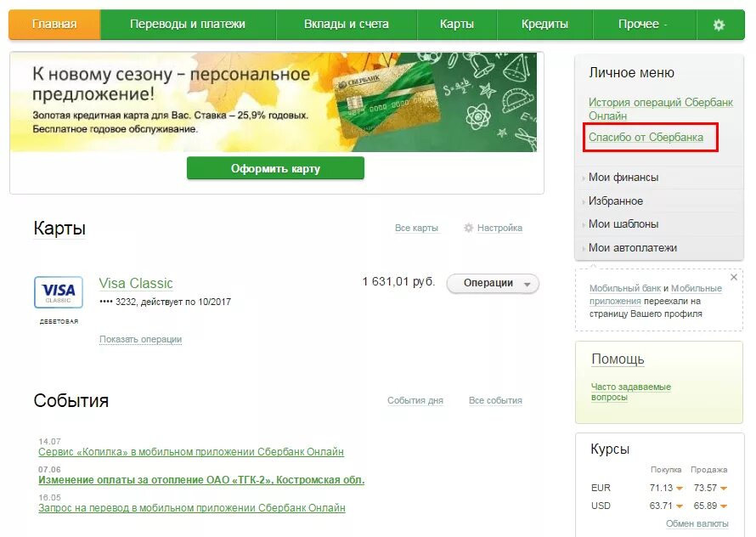Viewport: 756px width, 537px height.
Task: Click the Карты section heading
Action: coord(59,229)
